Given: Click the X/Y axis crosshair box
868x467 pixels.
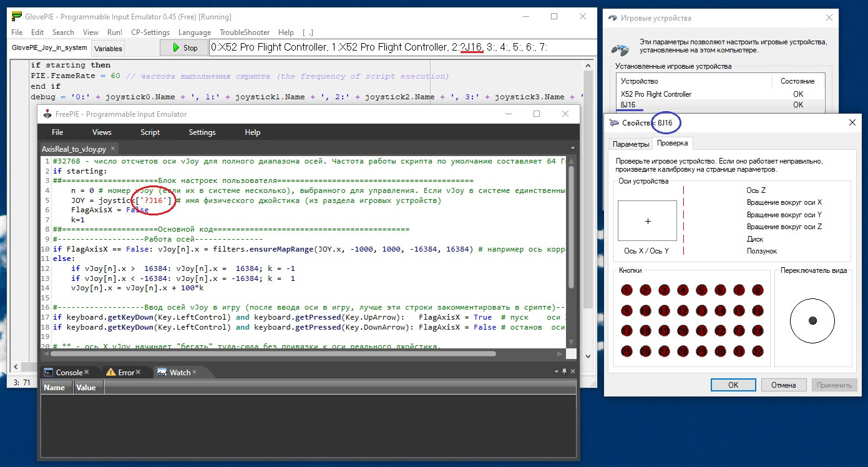Looking at the screenshot, I should 647,221.
